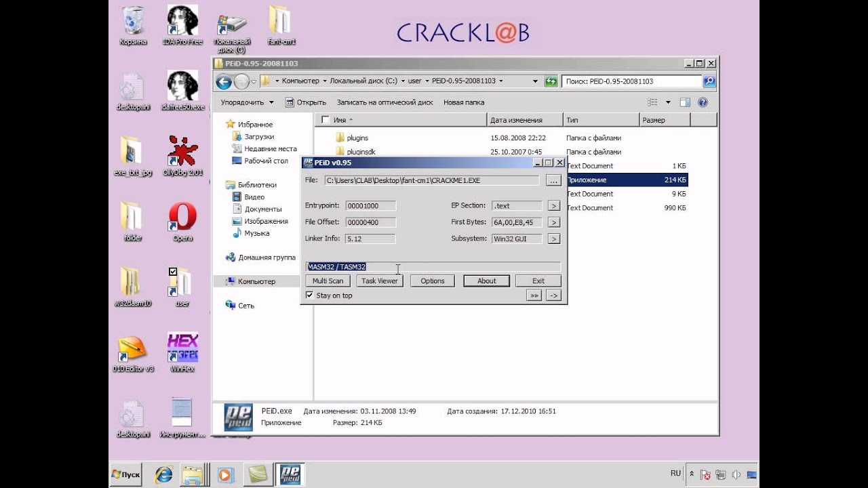Expand view options dropdown arrow

click(668, 102)
